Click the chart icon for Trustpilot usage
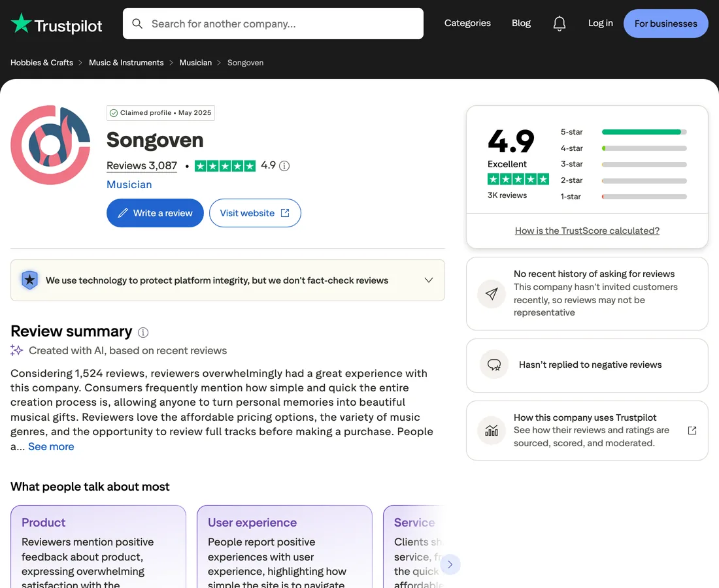 tap(492, 431)
